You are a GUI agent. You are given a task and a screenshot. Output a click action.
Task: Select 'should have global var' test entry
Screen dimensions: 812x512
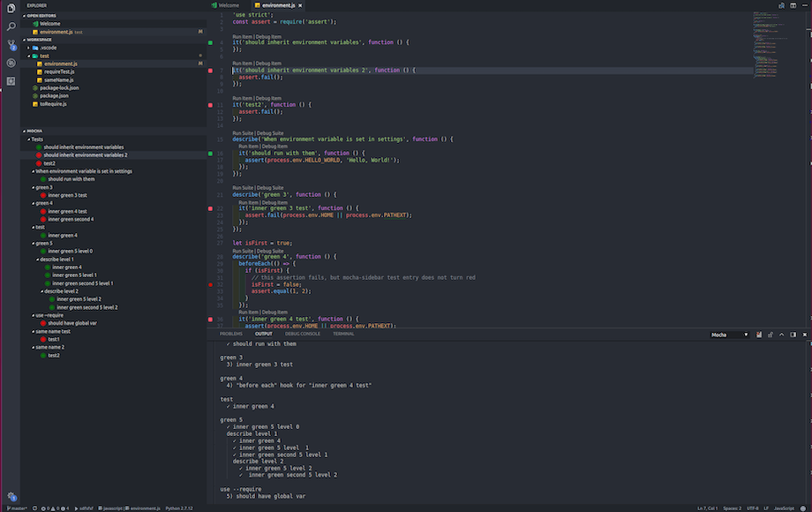coord(72,323)
